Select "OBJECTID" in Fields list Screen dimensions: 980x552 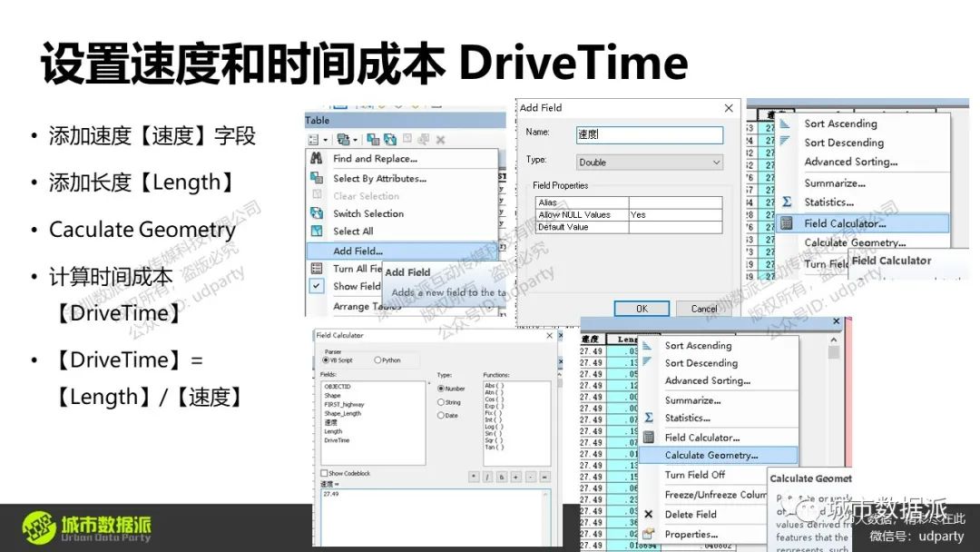coord(338,387)
